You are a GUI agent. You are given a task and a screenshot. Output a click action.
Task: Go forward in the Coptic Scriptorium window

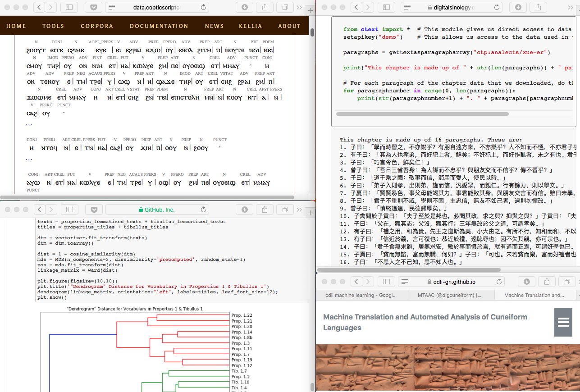click(51, 7)
